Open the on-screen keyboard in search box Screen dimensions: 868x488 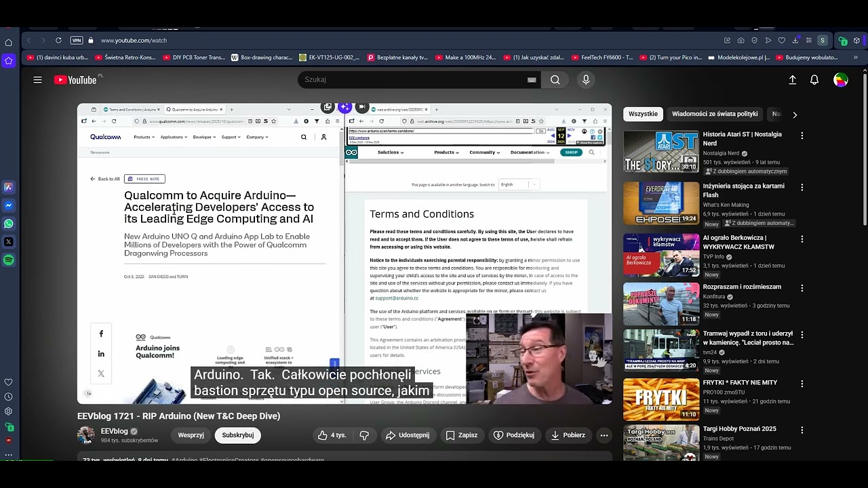pyautogui.click(x=532, y=80)
